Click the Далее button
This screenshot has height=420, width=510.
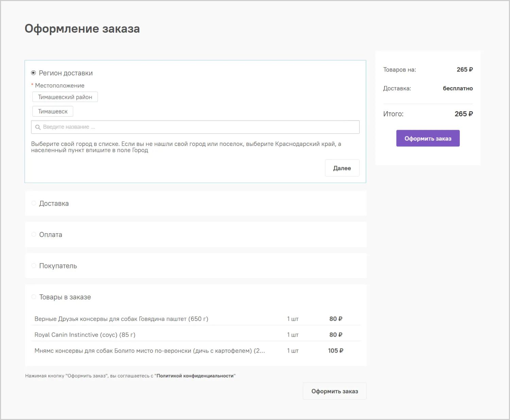point(342,168)
